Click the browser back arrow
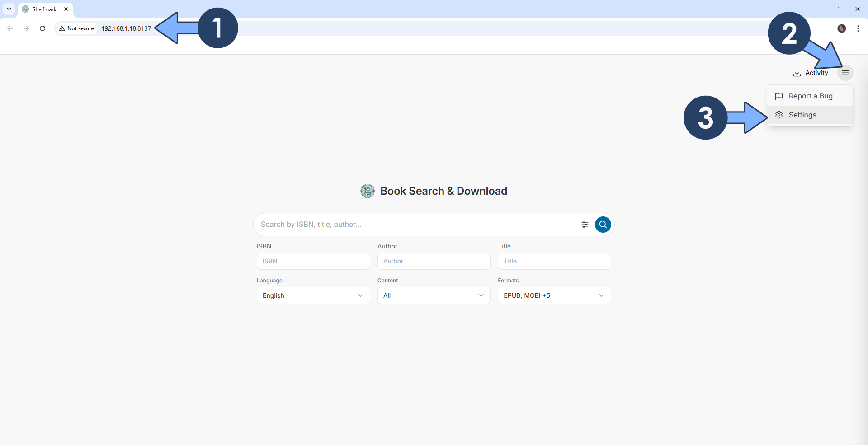This screenshot has height=445, width=868. (10, 28)
